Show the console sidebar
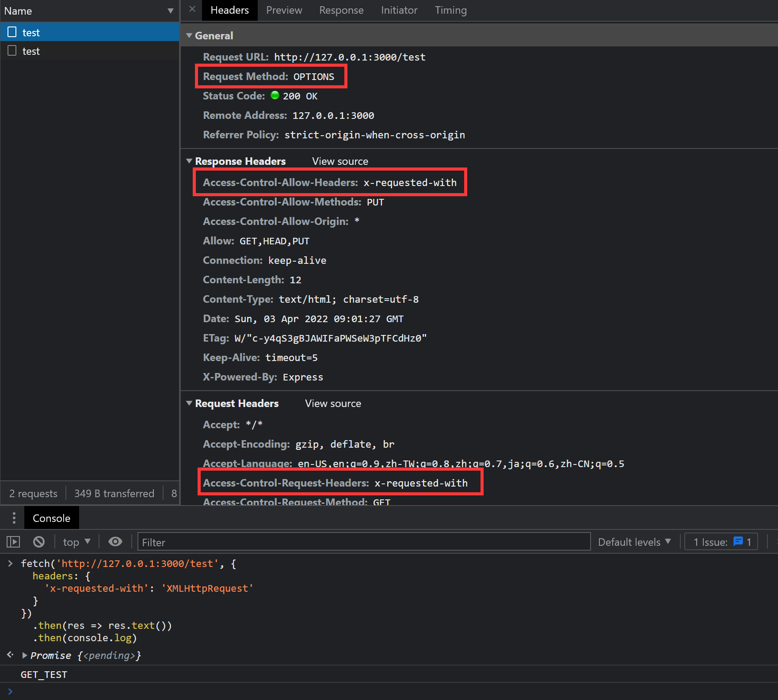Screen dimensions: 778x700 coord(13,542)
